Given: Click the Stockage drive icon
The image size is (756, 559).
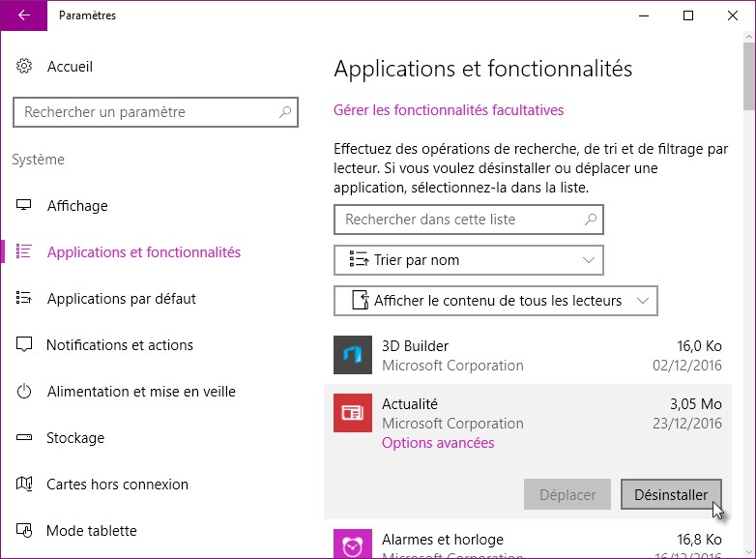Looking at the screenshot, I should tap(24, 438).
